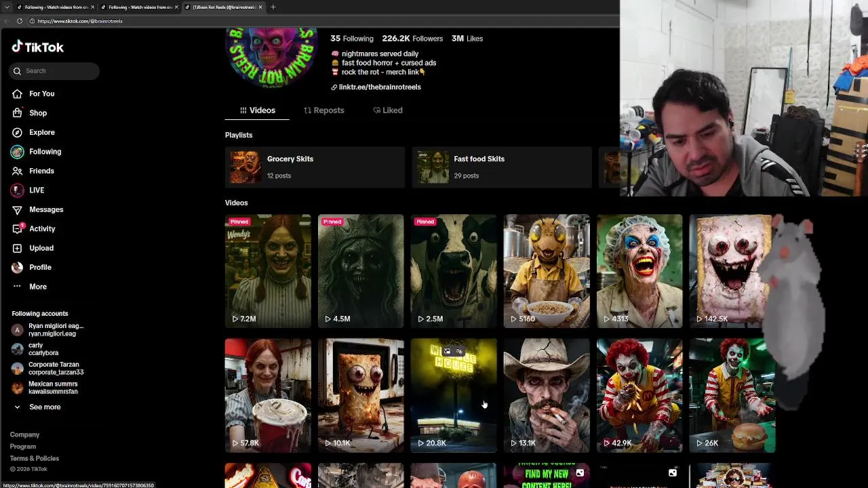This screenshot has height=488, width=868.
Task: Click the search magnifier icon
Action: tap(18, 71)
